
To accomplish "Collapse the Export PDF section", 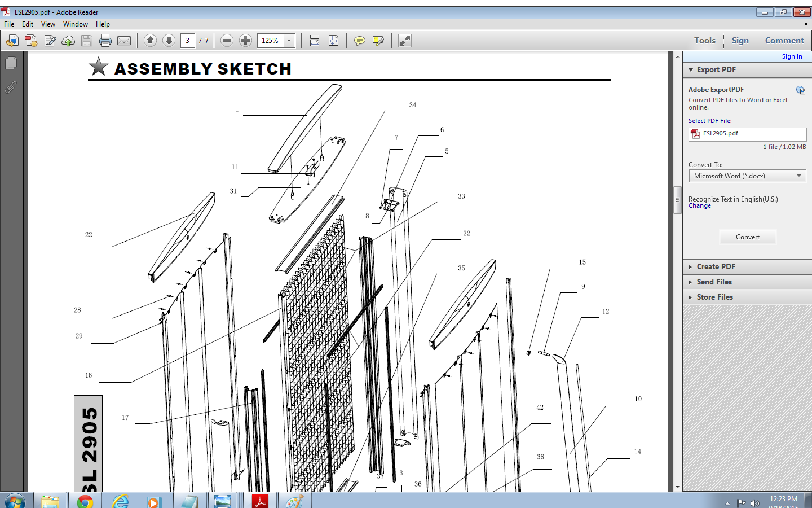I will click(691, 70).
